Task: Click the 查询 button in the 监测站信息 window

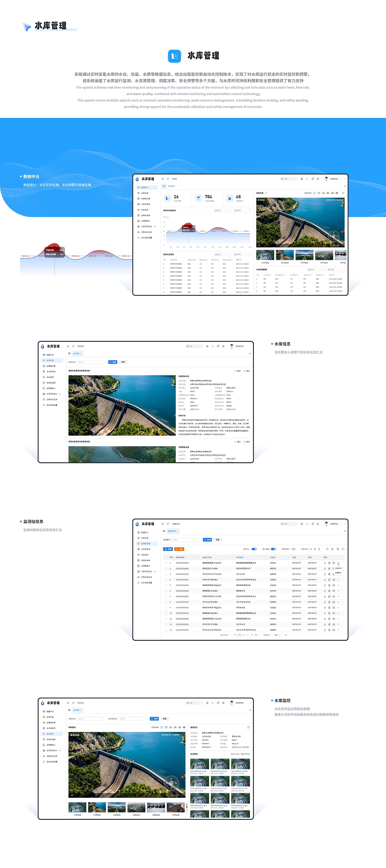Action: [207, 539]
